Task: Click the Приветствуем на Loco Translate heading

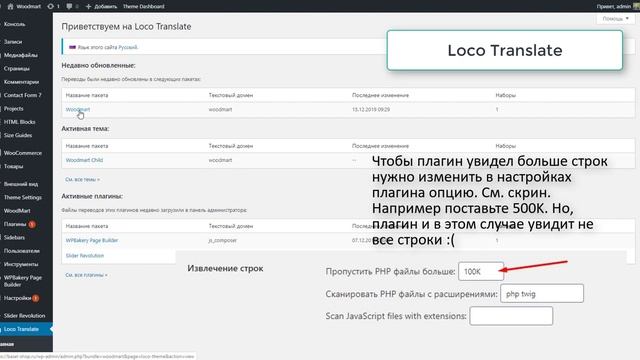Action: click(126, 27)
